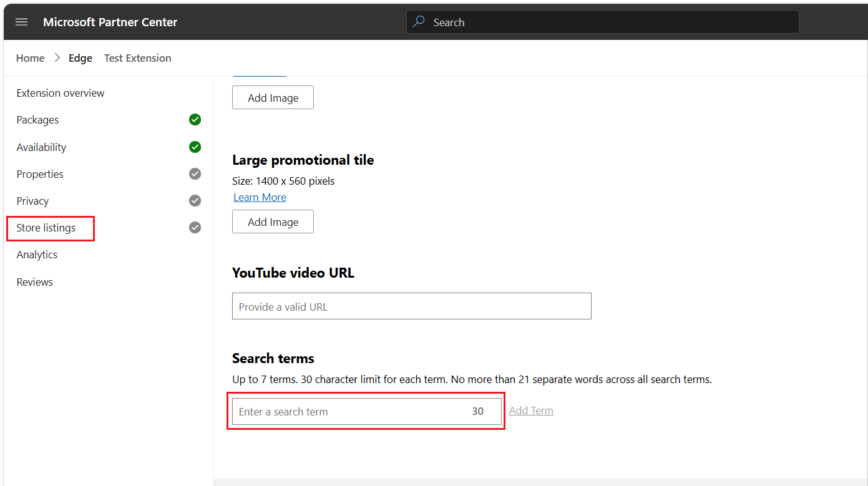This screenshot has width=868, height=486.
Task: Open the Privacy section
Action: pos(32,201)
